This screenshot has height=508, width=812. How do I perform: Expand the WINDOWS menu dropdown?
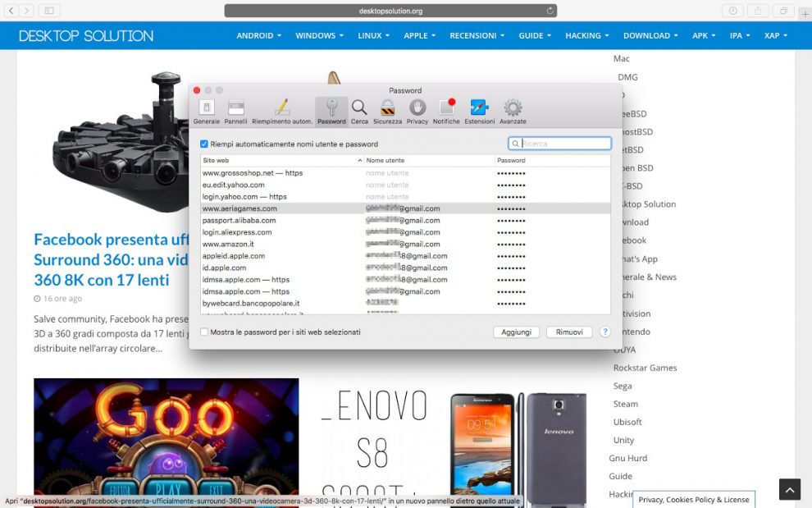pyautogui.click(x=320, y=35)
